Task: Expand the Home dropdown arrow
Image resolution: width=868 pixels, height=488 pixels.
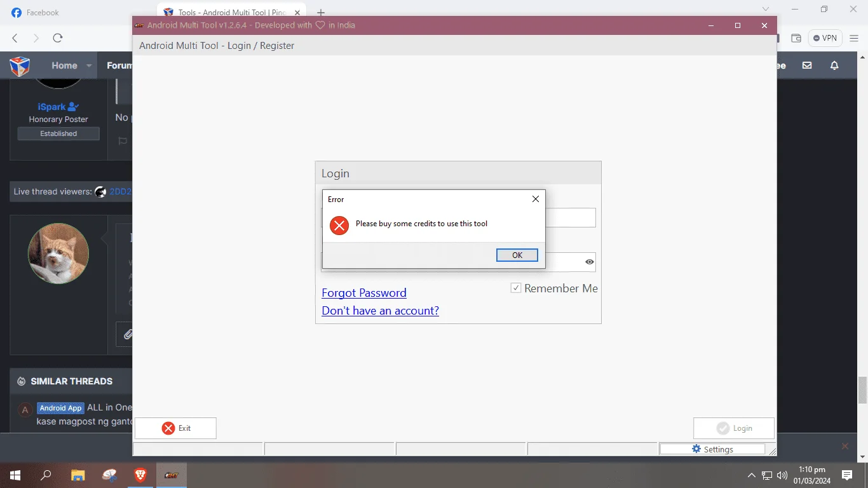Action: tap(89, 65)
